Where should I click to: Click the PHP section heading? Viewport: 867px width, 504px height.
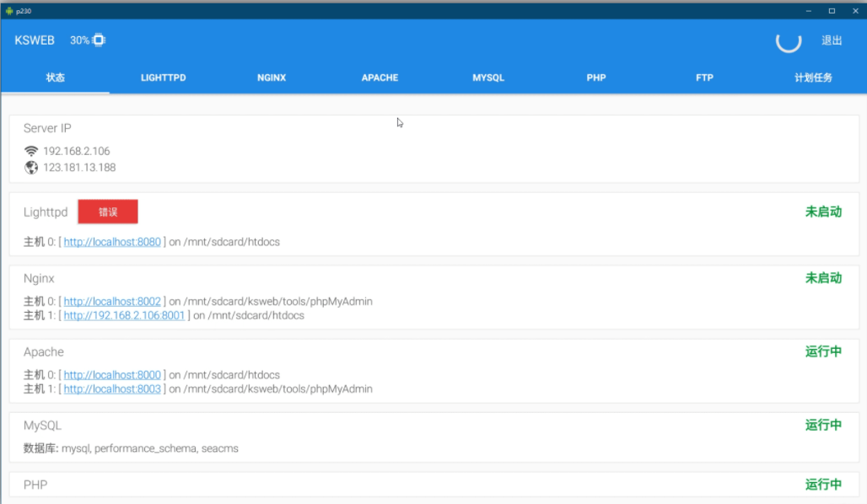pos(35,485)
